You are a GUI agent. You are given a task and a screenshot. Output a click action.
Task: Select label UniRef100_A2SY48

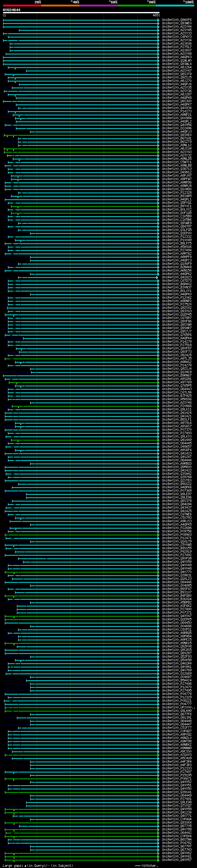tap(177, 54)
